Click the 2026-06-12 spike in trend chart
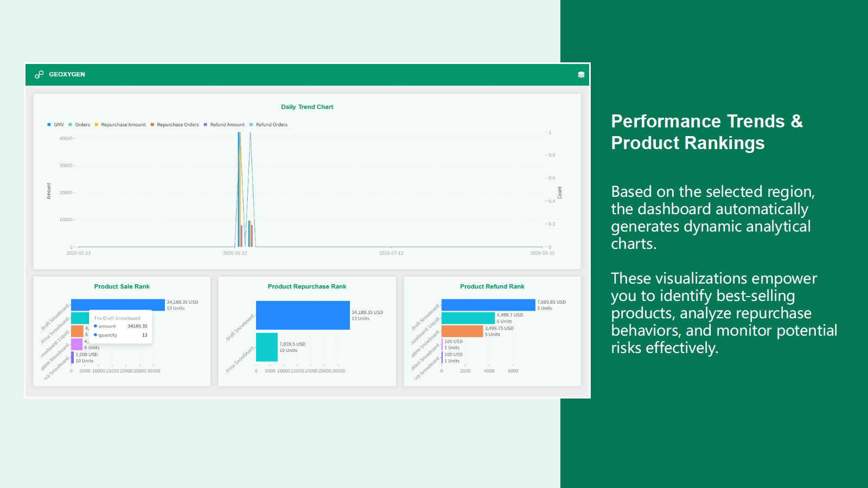The height and width of the screenshot is (488, 868). pos(239,190)
